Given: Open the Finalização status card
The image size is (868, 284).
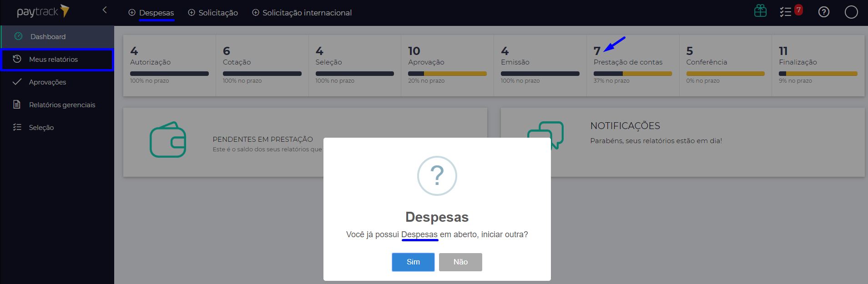Looking at the screenshot, I should (x=818, y=65).
